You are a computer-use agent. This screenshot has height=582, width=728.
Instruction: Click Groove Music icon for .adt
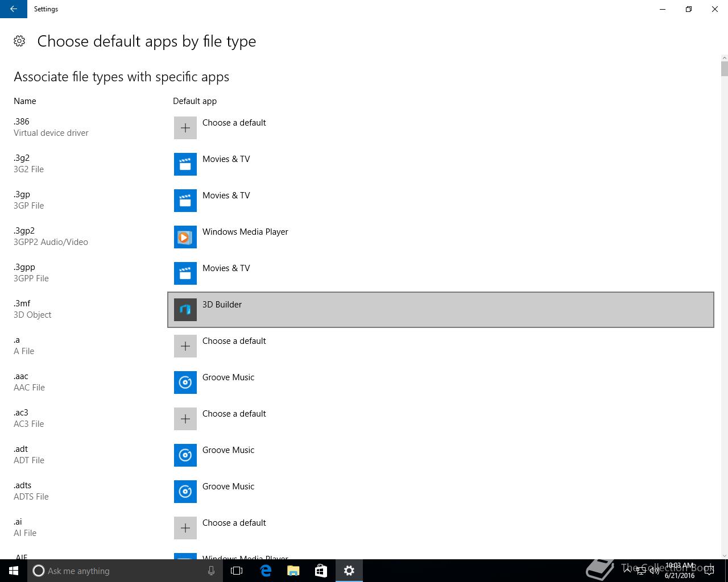185,455
